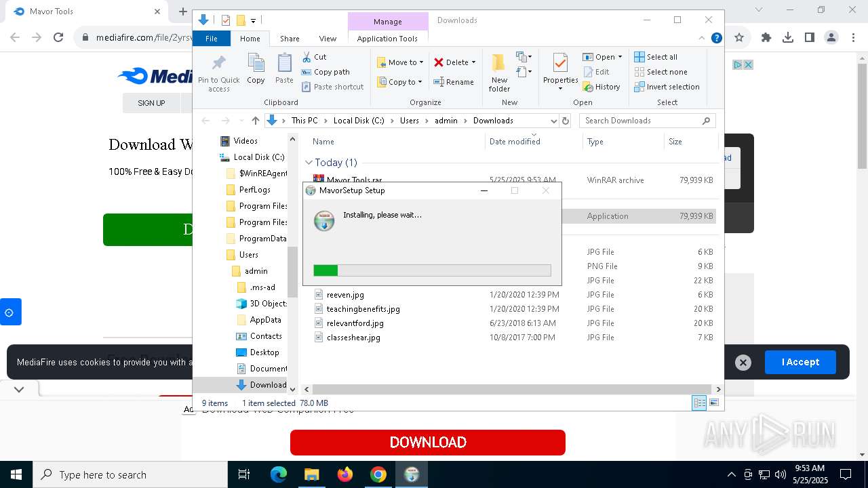Expand Open button dropdown arrow
The height and width of the screenshot is (488, 868).
coord(620,57)
